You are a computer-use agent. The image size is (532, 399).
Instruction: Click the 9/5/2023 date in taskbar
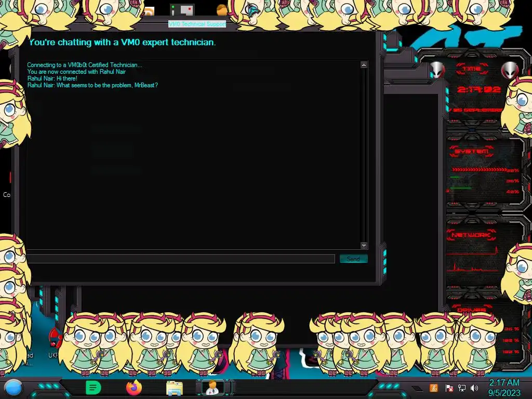(504, 393)
